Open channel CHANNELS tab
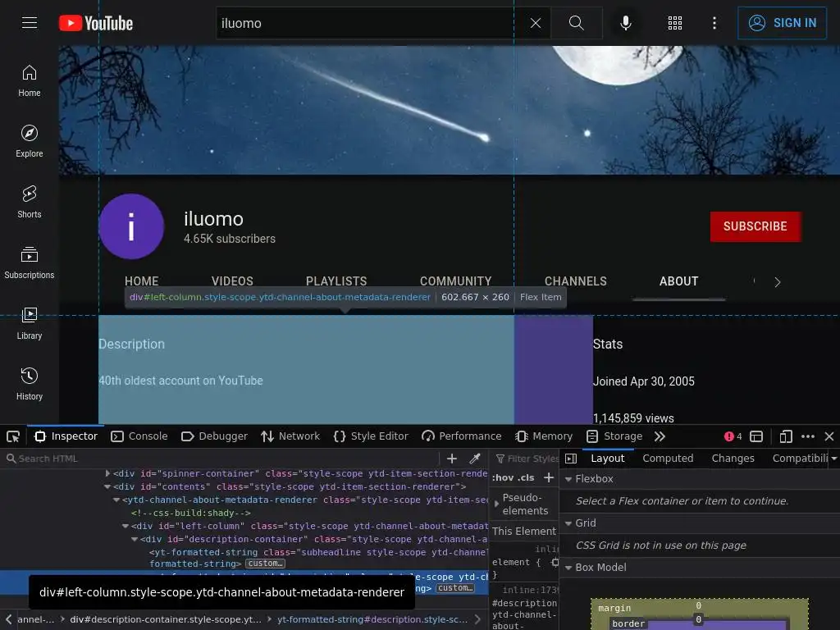This screenshot has width=840, height=630. point(575,281)
